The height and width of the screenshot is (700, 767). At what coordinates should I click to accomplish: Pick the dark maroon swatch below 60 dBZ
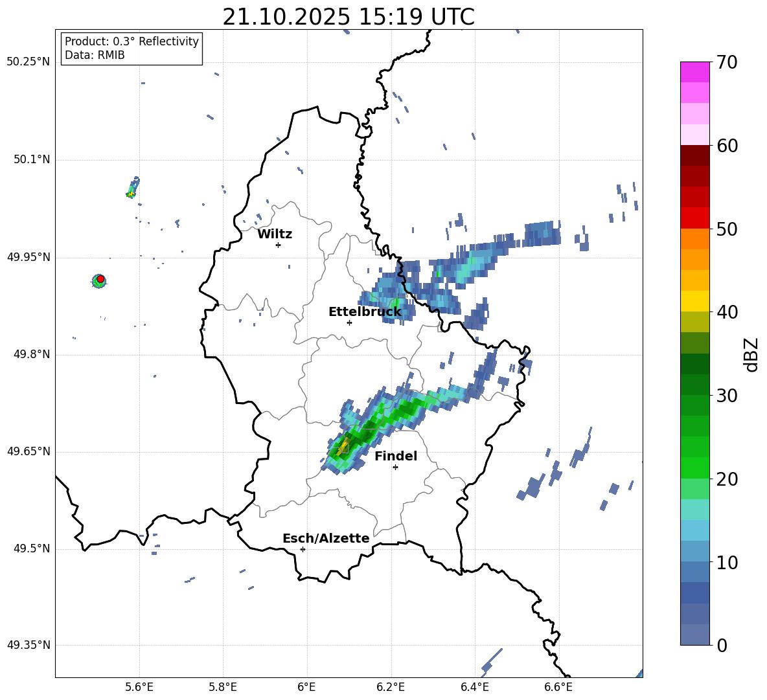click(x=694, y=155)
